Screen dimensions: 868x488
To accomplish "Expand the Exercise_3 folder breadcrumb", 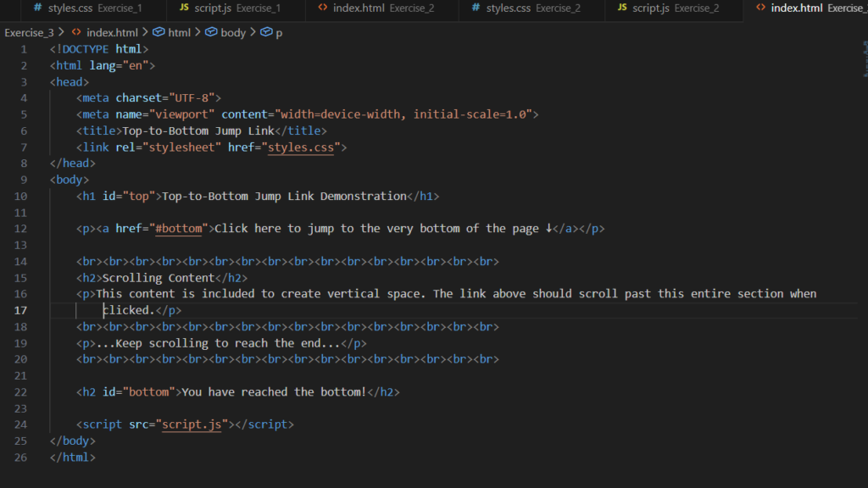I will click(x=29, y=32).
